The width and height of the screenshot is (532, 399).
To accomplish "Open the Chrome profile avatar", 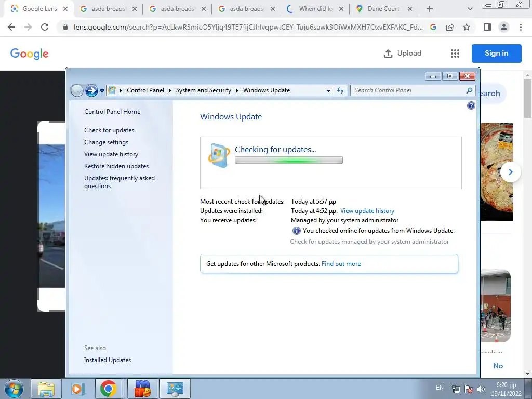I will pos(504,27).
